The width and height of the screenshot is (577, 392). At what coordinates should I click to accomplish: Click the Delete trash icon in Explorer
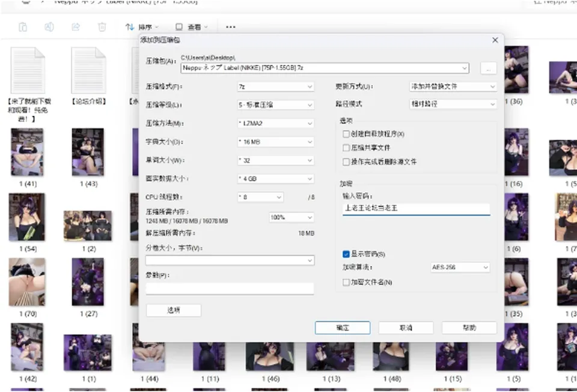[102, 27]
